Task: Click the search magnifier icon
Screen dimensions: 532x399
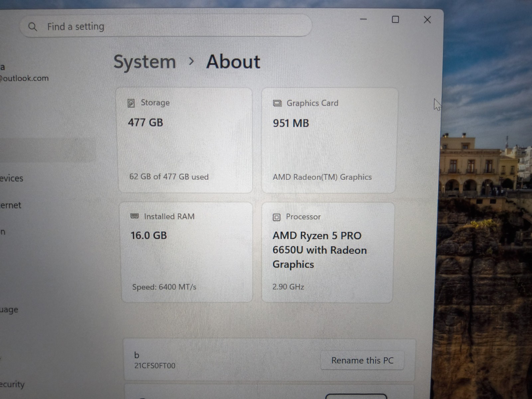Action: click(33, 27)
